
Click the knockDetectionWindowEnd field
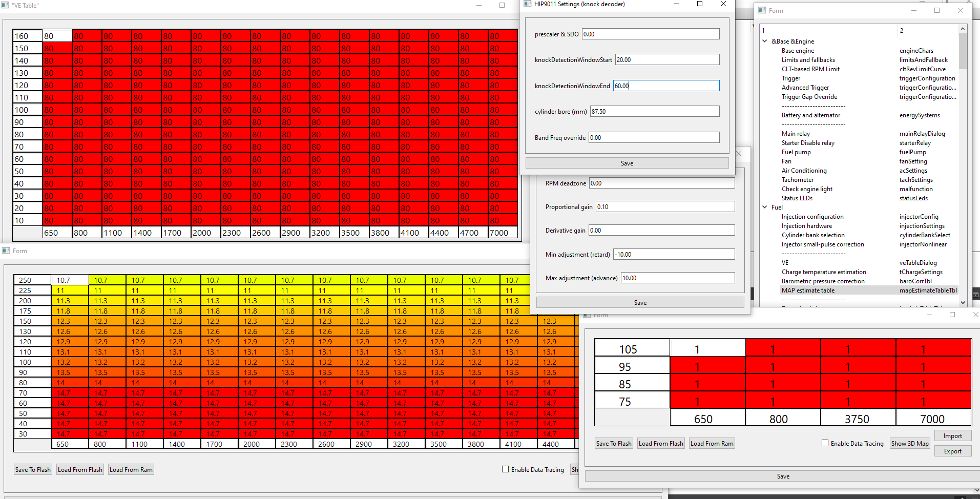[x=666, y=86]
